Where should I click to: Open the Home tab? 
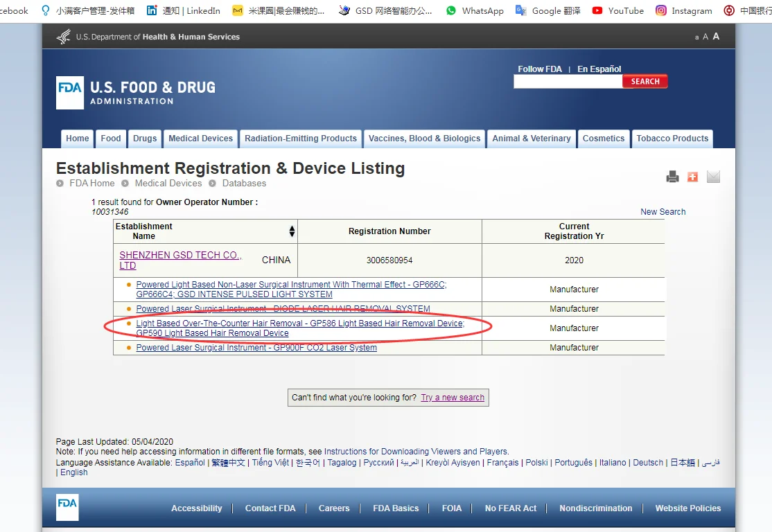[78, 139]
